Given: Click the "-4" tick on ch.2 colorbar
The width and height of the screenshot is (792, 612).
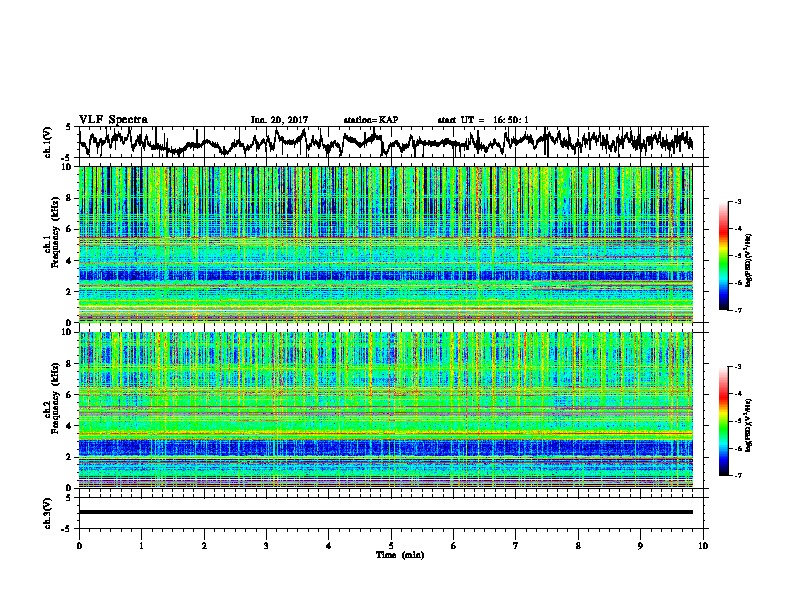Looking at the screenshot, I should (737, 394).
